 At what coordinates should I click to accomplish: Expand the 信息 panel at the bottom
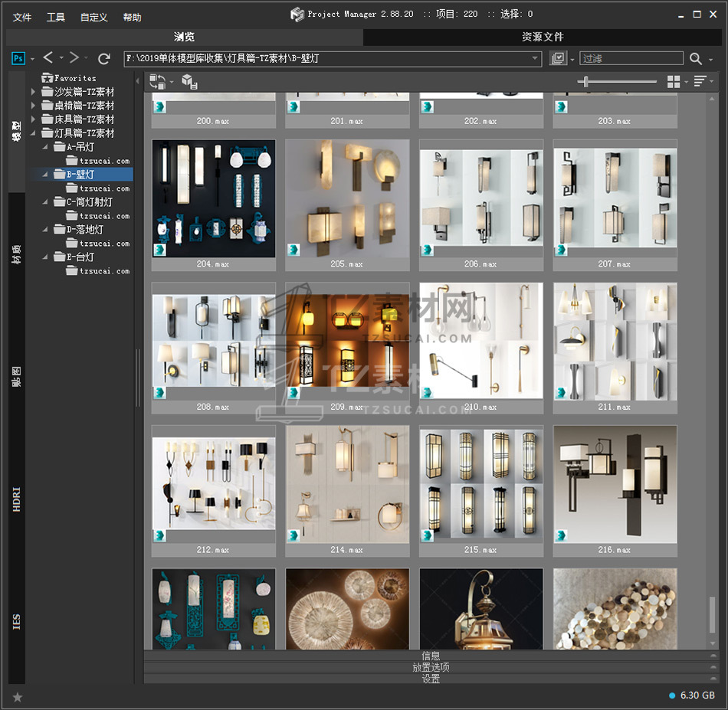click(x=431, y=656)
